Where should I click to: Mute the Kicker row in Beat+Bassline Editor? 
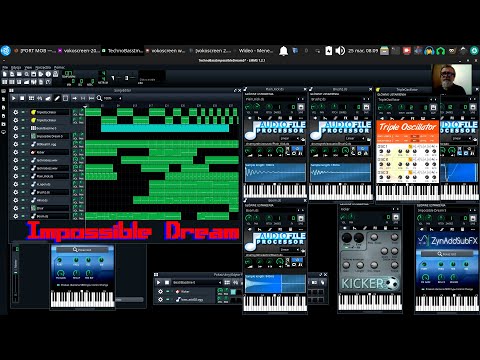(x=168, y=291)
